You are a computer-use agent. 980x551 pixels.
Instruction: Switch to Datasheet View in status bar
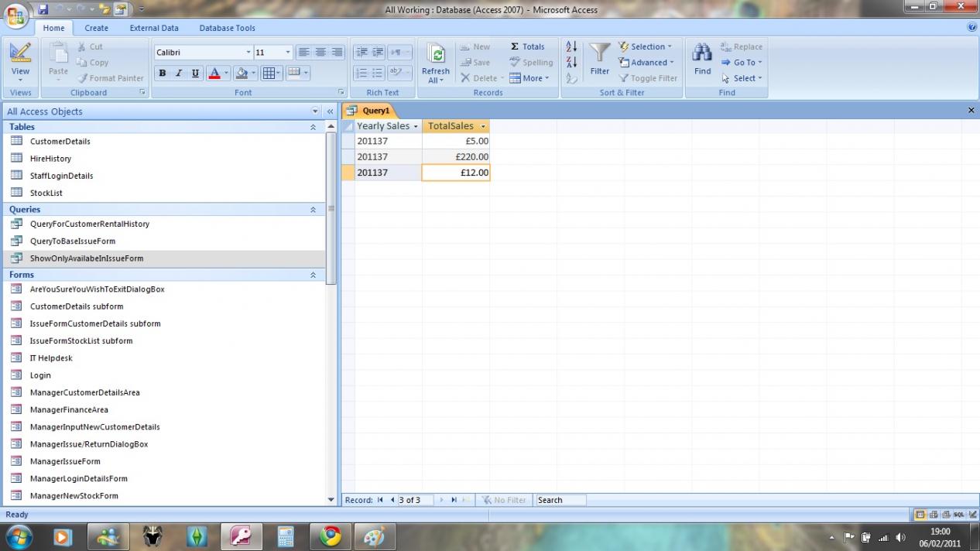pos(920,515)
